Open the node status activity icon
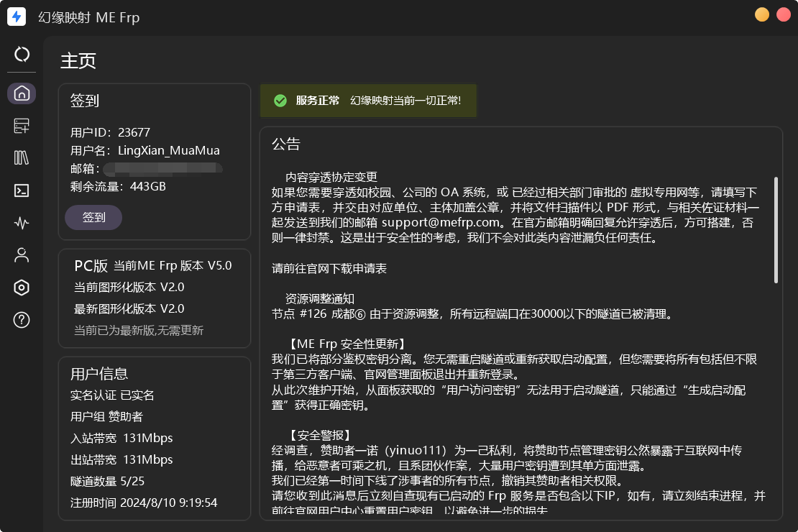This screenshot has height=532, width=798. point(21,224)
